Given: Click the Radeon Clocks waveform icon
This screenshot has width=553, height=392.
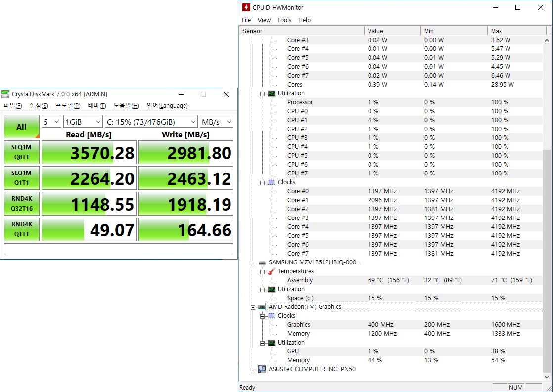Looking at the screenshot, I should (x=271, y=316).
